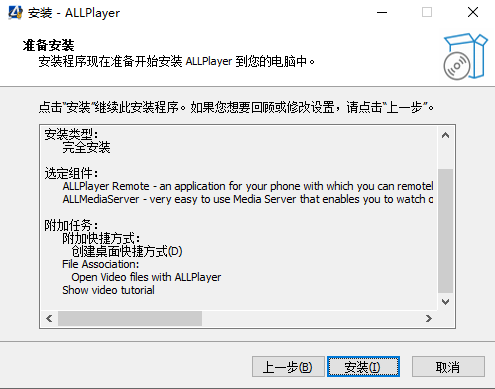
Task: Click the '附加快捷方式:' line
Action: pyautogui.click(x=101, y=238)
